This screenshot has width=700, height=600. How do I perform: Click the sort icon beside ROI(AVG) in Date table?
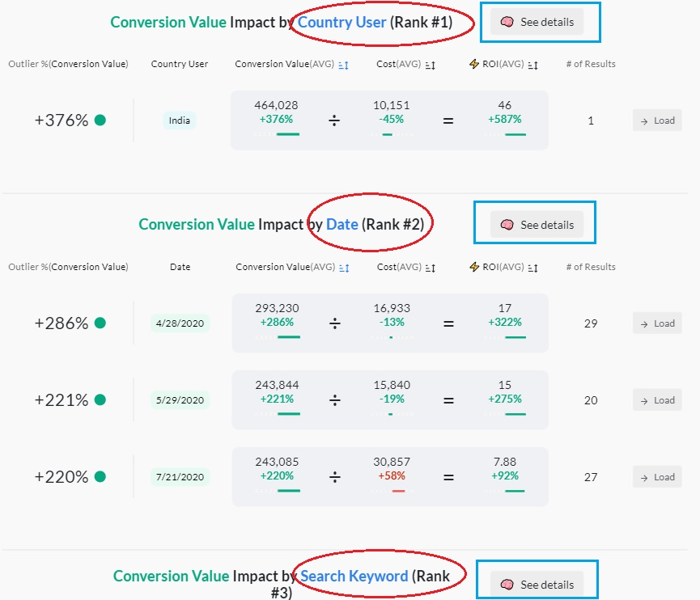(x=532, y=267)
